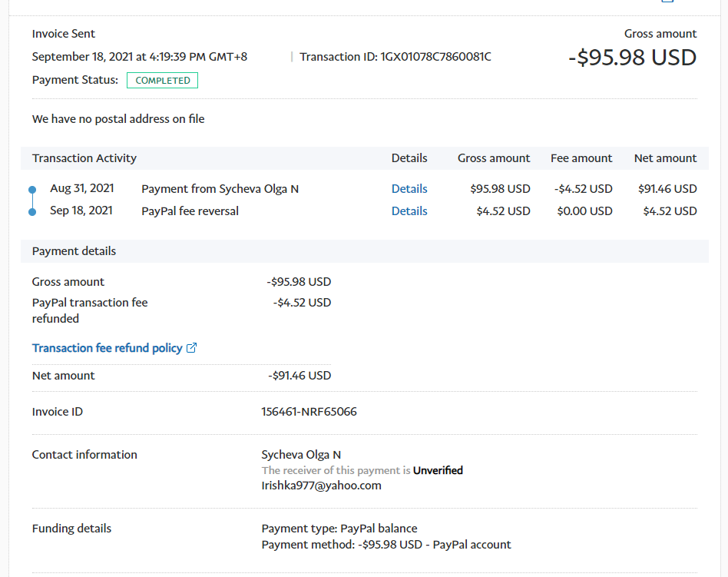Click the PayPal fee reversal row label
Screen dimensions: 728x577
190,211
